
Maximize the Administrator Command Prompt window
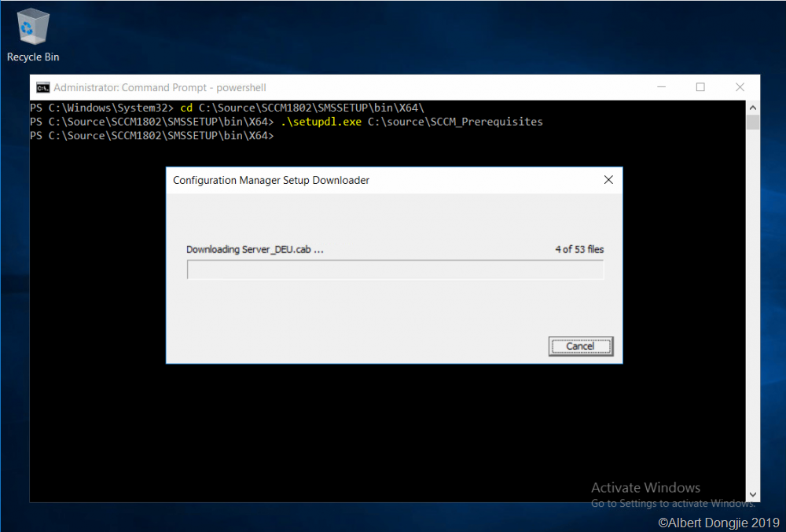[700, 87]
